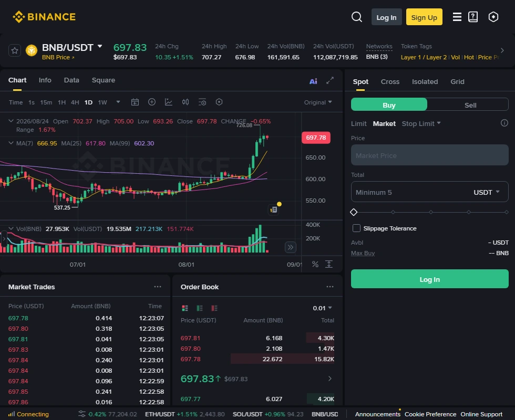Collapse the Vol(BNB) indicator legend
Screen dimensions: 515x420
tap(11, 229)
